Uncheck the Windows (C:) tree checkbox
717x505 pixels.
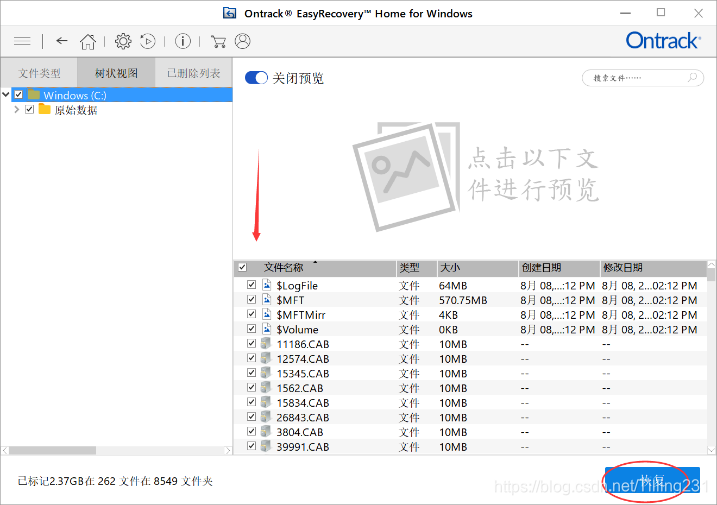click(x=18, y=95)
